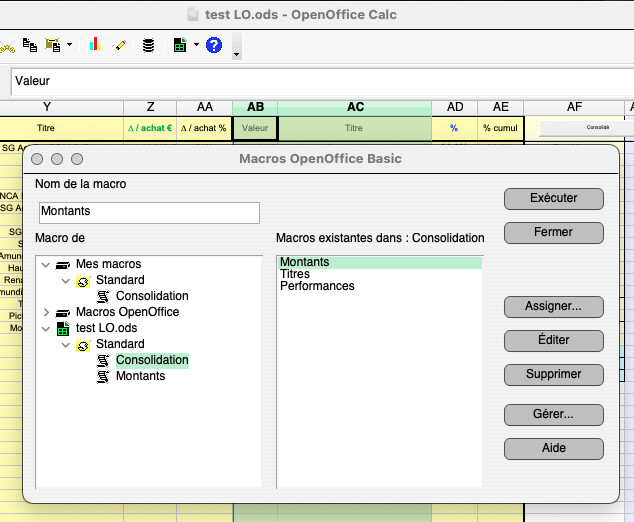Select column header AF

coord(574,107)
